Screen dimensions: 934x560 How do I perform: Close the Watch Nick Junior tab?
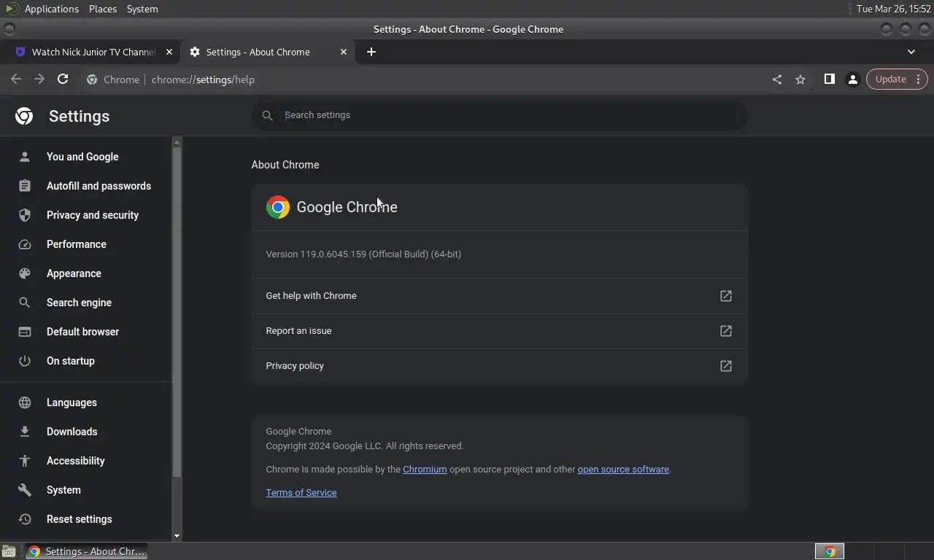click(169, 52)
